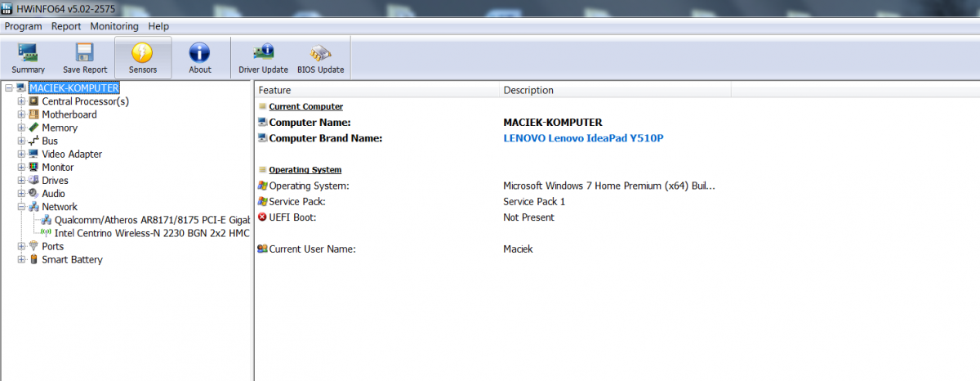The height and width of the screenshot is (381, 980).
Task: Click the UEFI Boot red X icon
Action: (262, 217)
